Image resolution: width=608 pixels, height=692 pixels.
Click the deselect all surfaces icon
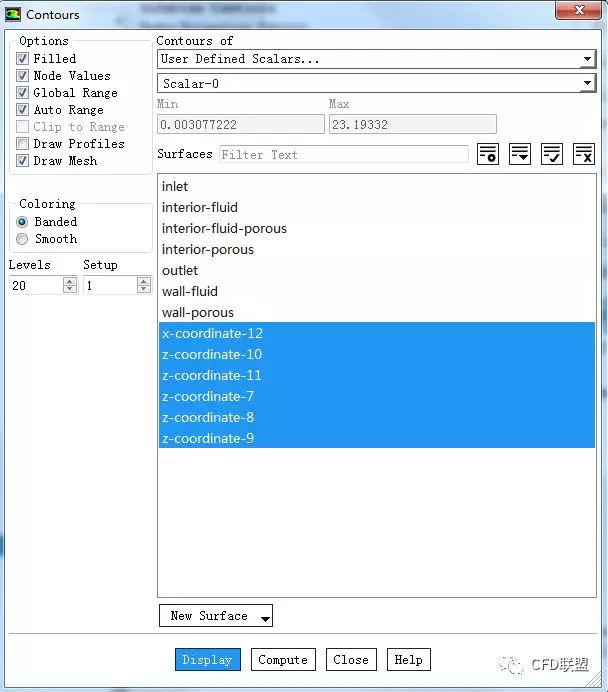(x=584, y=154)
